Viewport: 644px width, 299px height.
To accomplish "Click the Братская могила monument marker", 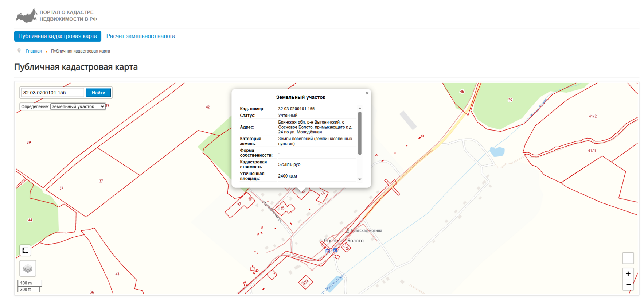I will point(347,230).
